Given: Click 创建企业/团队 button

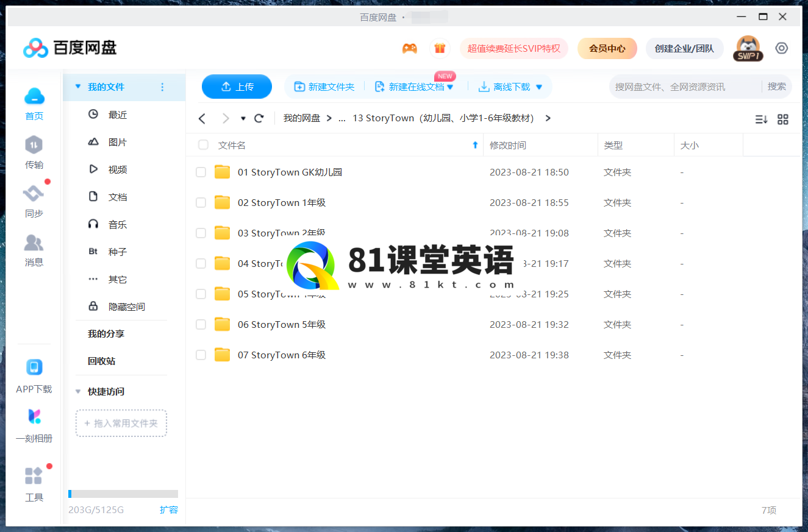Looking at the screenshot, I should coord(684,48).
